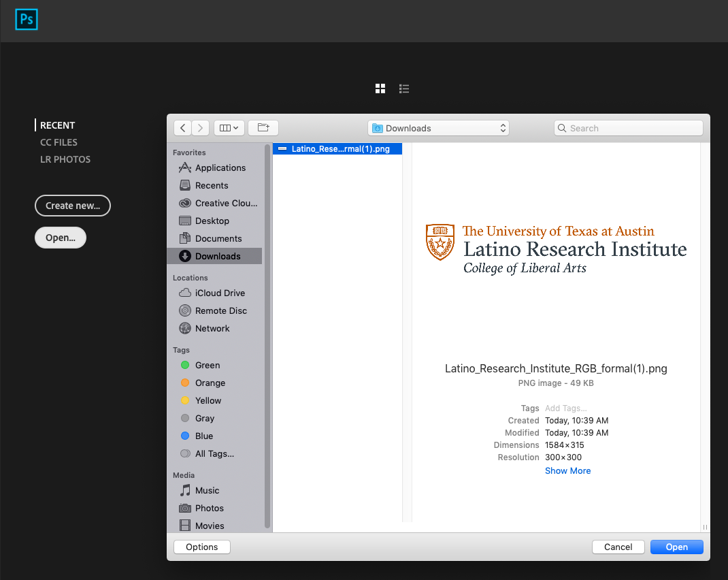Select the Green tag color
The image size is (728, 580).
185,365
